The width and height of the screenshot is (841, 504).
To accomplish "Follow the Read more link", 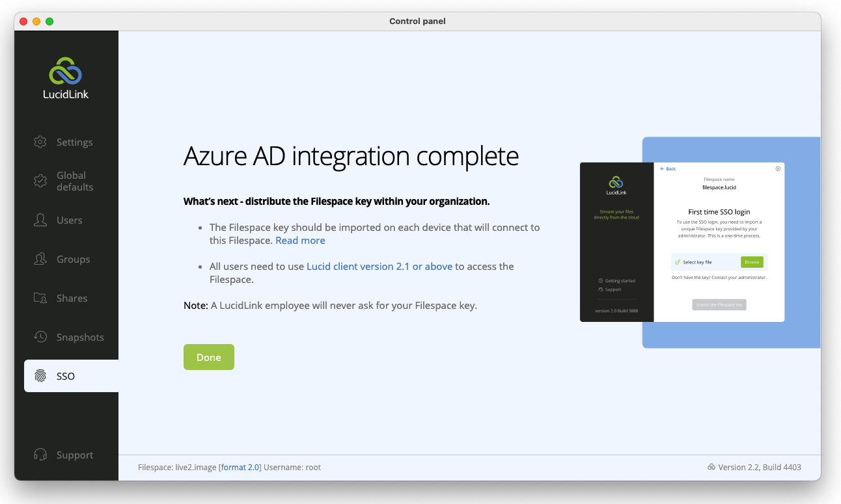I will pos(300,240).
